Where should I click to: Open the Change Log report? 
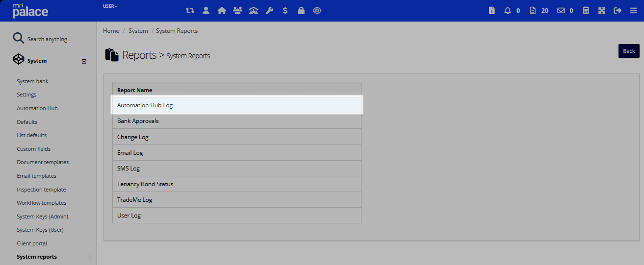[x=237, y=137]
